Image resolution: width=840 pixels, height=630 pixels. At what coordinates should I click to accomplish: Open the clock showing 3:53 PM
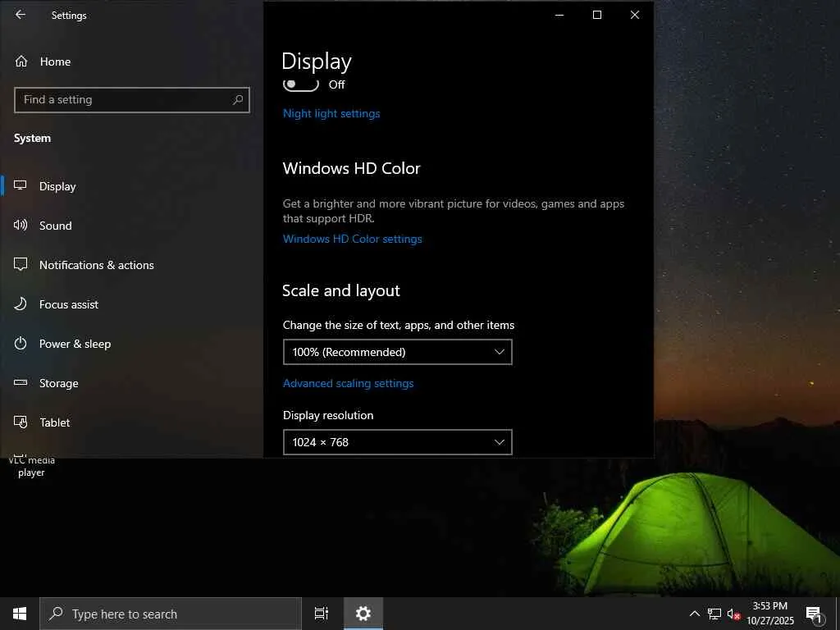pos(770,614)
